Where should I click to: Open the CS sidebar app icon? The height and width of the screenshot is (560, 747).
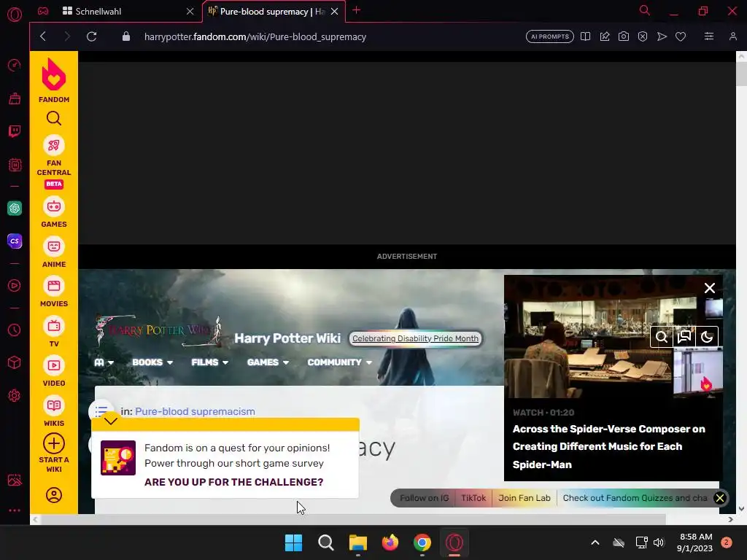[x=15, y=241]
